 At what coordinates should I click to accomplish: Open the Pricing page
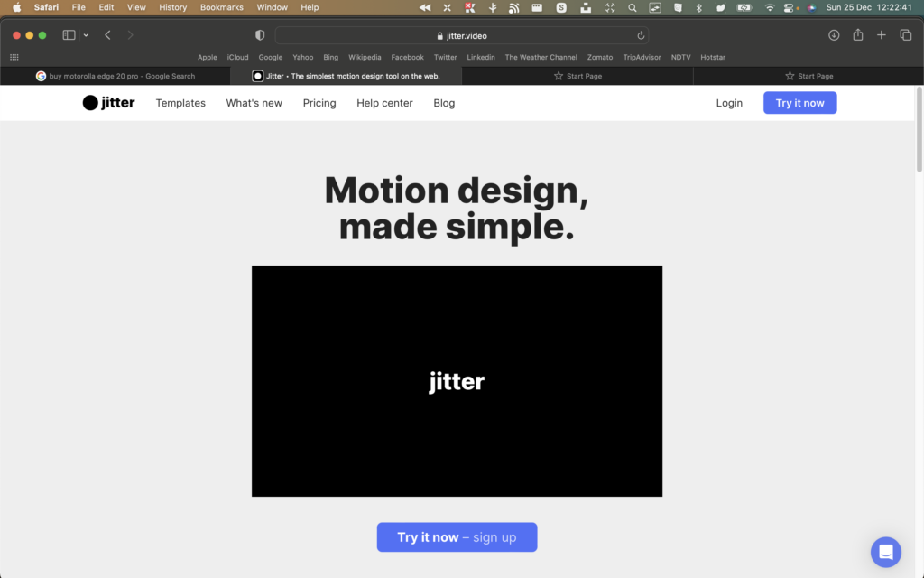pyautogui.click(x=319, y=102)
